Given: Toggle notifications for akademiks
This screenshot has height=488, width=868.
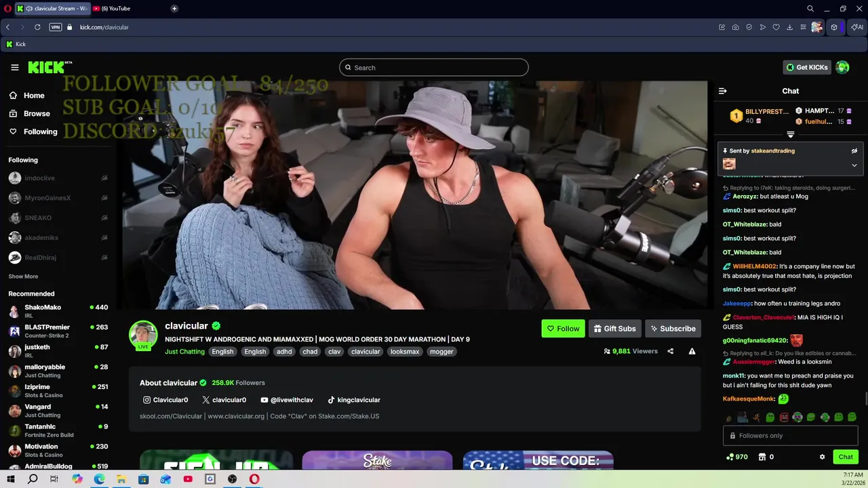Looking at the screenshot, I should 104,238.
